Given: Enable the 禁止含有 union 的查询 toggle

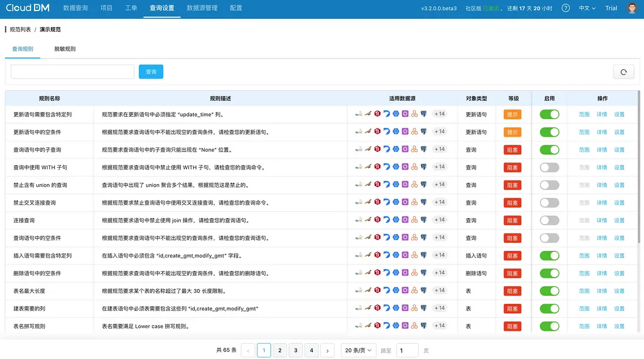Looking at the screenshot, I should pyautogui.click(x=550, y=185).
